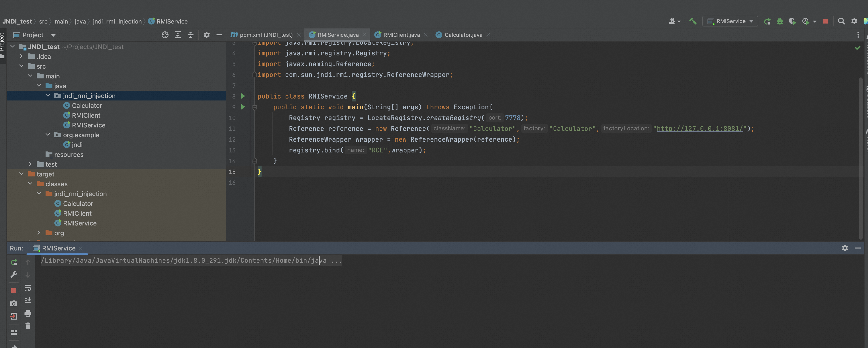Click the jndi_rmi_injection breadcrumb
The height and width of the screenshot is (348, 868).
pyautogui.click(x=117, y=21)
